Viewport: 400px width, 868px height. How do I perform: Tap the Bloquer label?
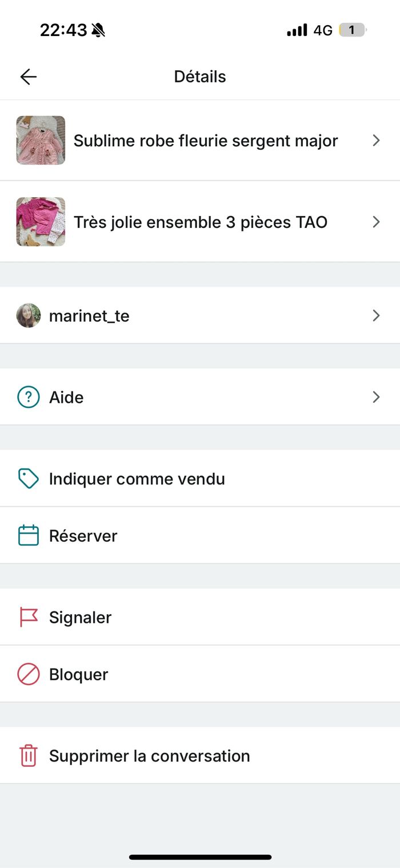pos(79,674)
